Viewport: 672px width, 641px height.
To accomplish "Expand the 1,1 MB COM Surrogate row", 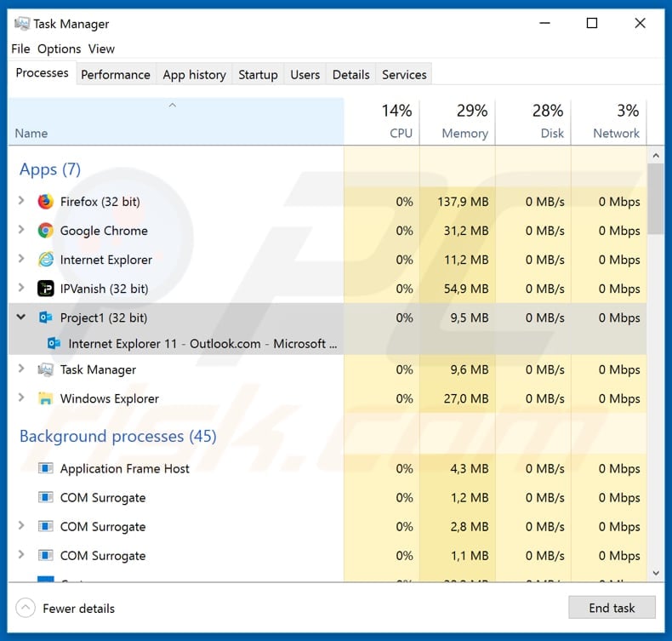I will click(x=20, y=554).
